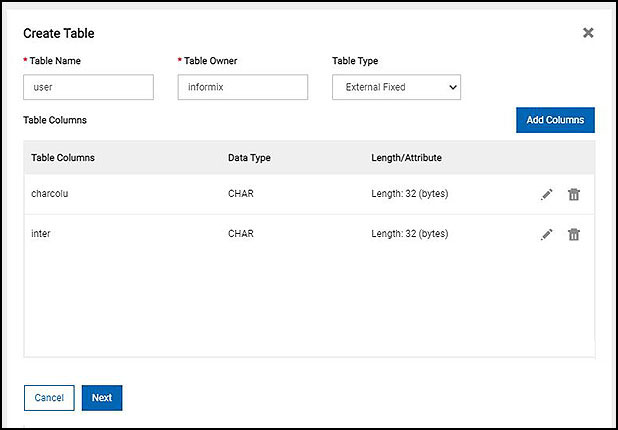The image size is (618, 430).
Task: Close the Create Table dialog
Action: pyautogui.click(x=588, y=33)
